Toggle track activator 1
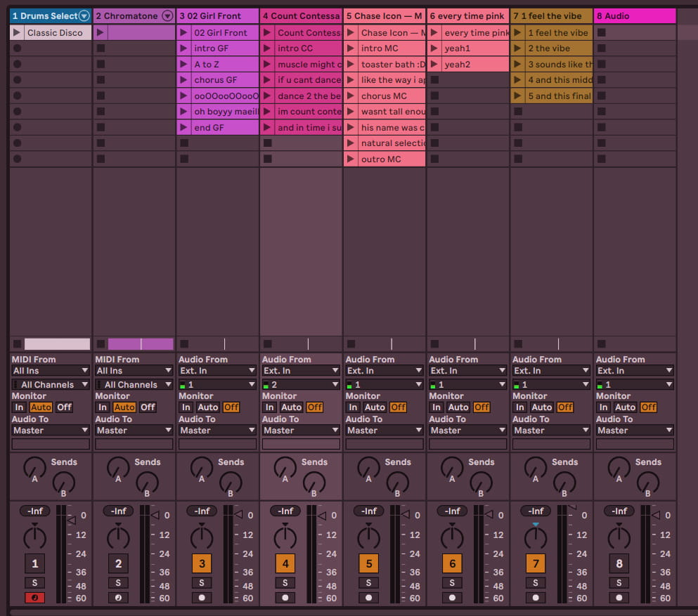698x616 pixels. pos(34,563)
